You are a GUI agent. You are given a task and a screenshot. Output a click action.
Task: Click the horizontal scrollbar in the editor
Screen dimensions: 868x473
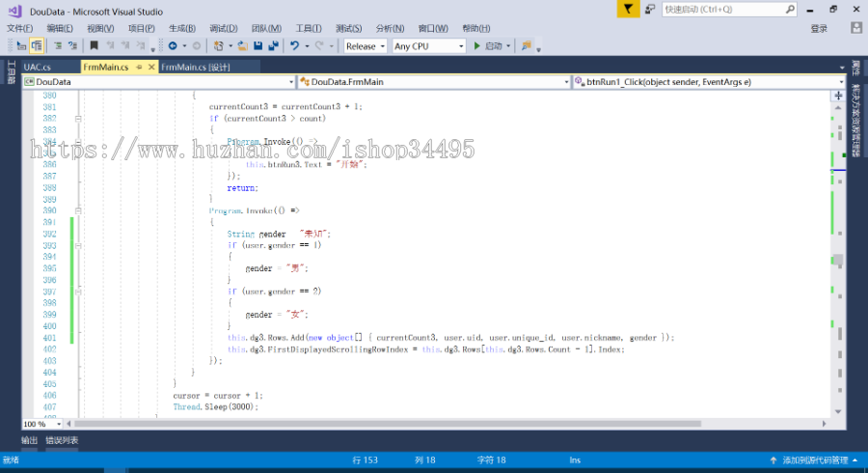pos(388,424)
